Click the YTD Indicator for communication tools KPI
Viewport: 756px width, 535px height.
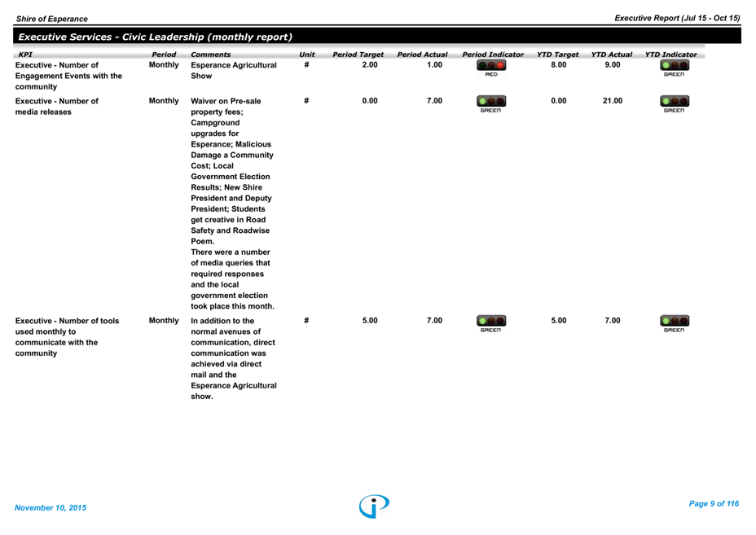674,324
